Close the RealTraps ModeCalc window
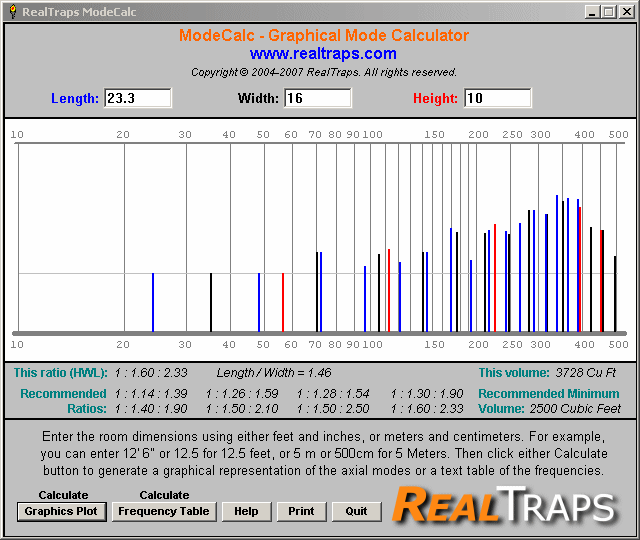The width and height of the screenshot is (640, 540). 626,12
